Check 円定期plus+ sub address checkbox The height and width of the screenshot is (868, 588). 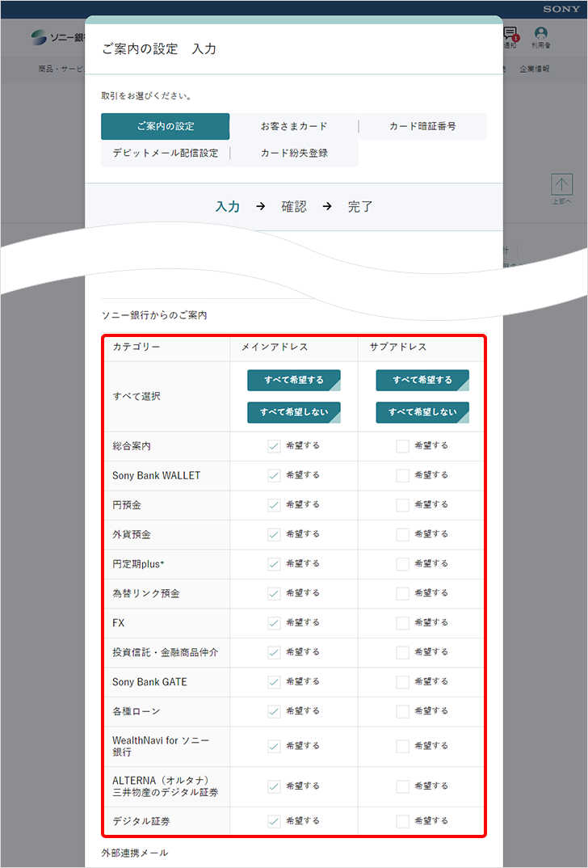tap(403, 564)
